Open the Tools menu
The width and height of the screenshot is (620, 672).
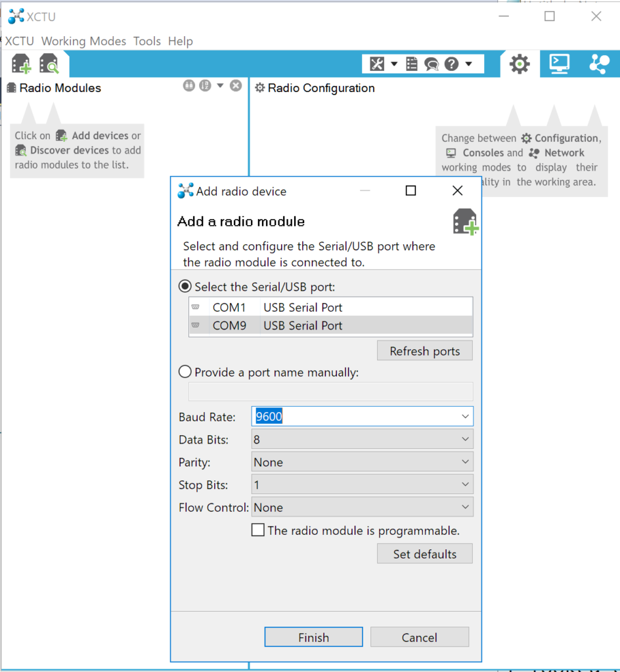pos(147,41)
